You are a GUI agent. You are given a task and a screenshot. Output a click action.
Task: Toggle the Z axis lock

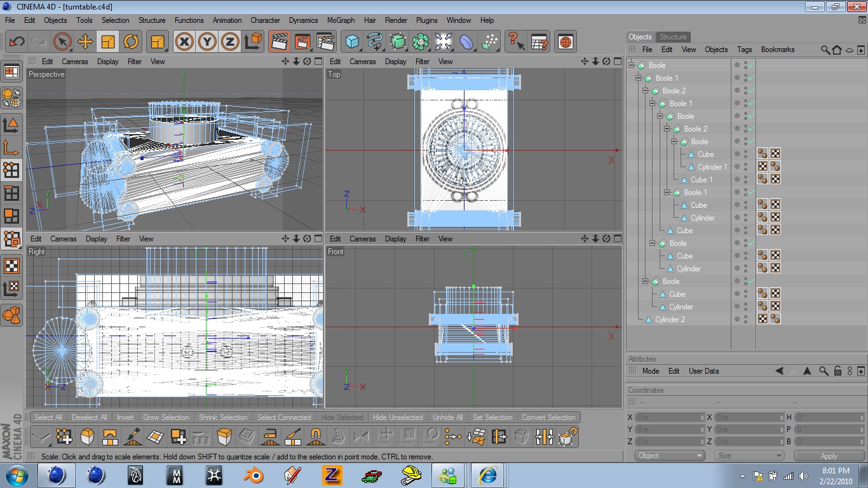pos(230,42)
